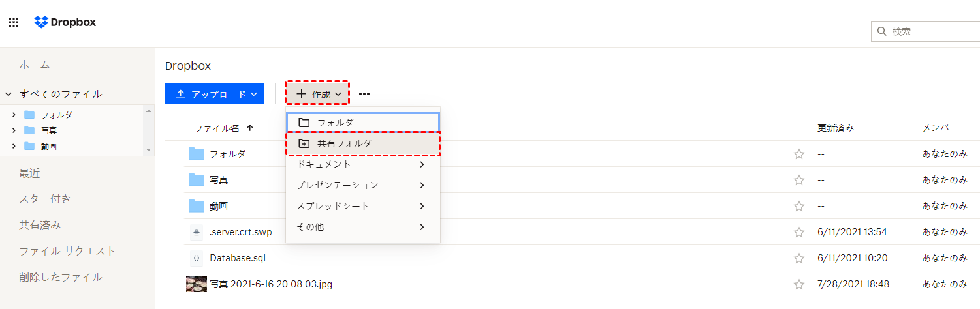Star the Database.sql file
980x309 pixels.
(798, 258)
